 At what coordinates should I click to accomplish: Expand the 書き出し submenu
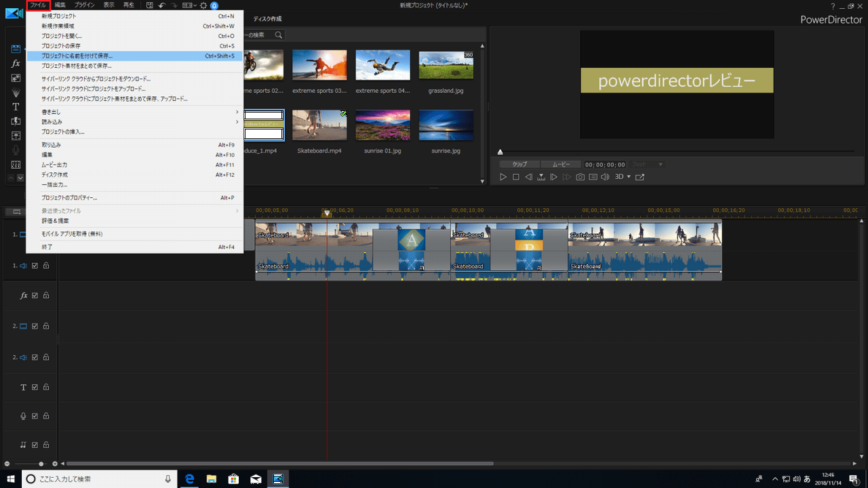coord(134,112)
